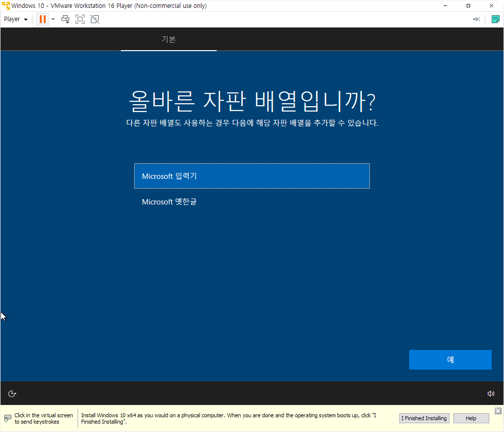Image resolution: width=504 pixels, height=432 pixels.
Task: Confirm layout with the 예 button
Action: click(450, 360)
